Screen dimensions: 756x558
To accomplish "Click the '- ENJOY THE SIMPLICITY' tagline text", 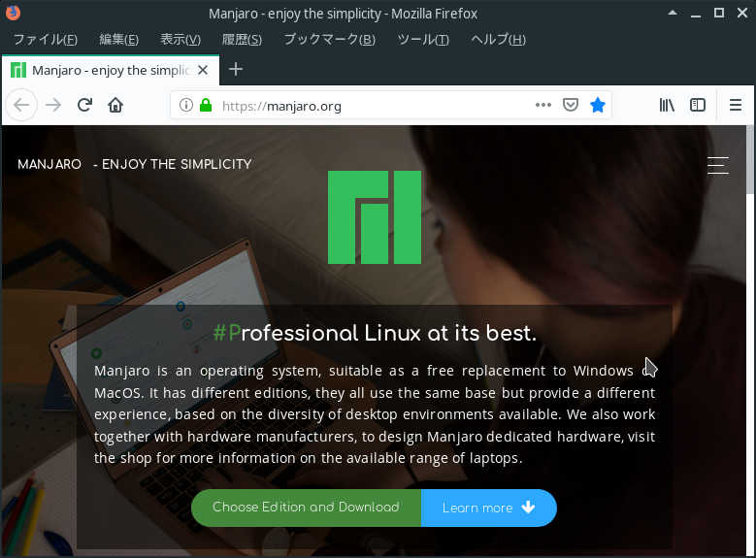I will pos(172,164).
